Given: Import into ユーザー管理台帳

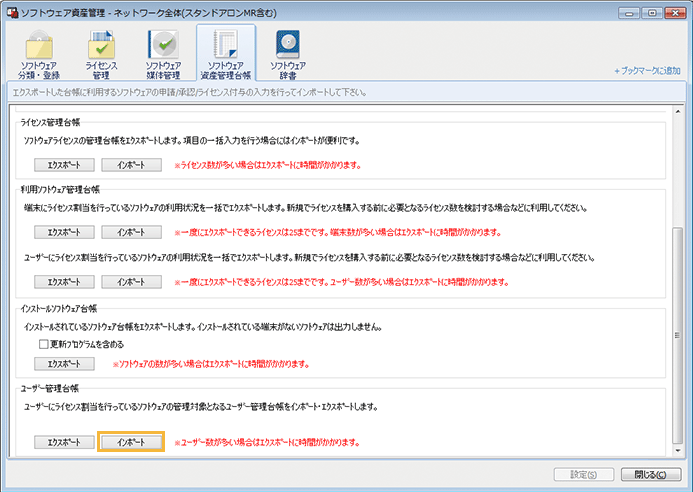Looking at the screenshot, I should pos(131,442).
